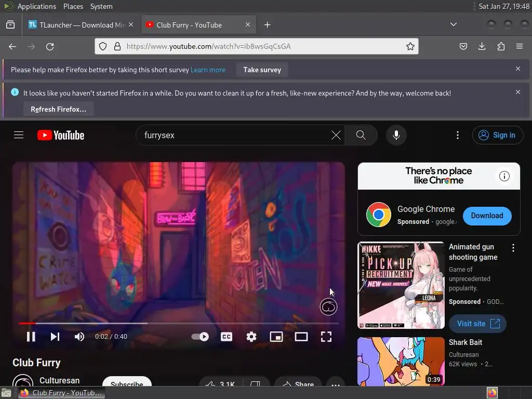Open Save to Pocket
This screenshot has height=399, width=532.
[x=463, y=46]
